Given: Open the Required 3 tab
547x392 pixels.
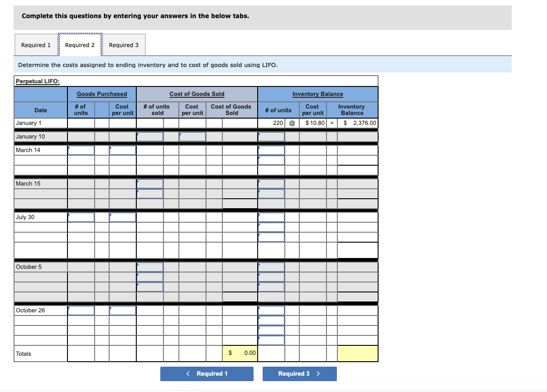Looking at the screenshot, I should 124,45.
